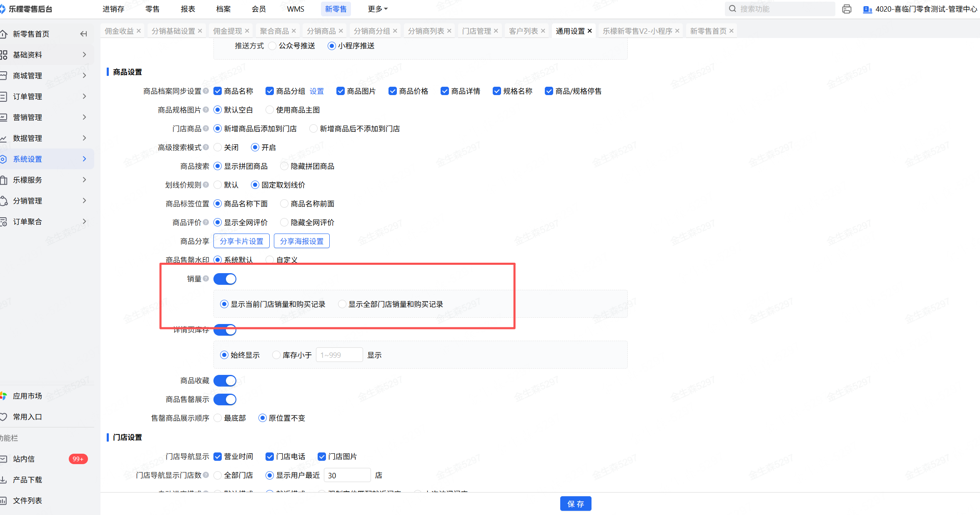Close the 佣金收益 tab with its X
This screenshot has width=980, height=515.
[x=139, y=31]
